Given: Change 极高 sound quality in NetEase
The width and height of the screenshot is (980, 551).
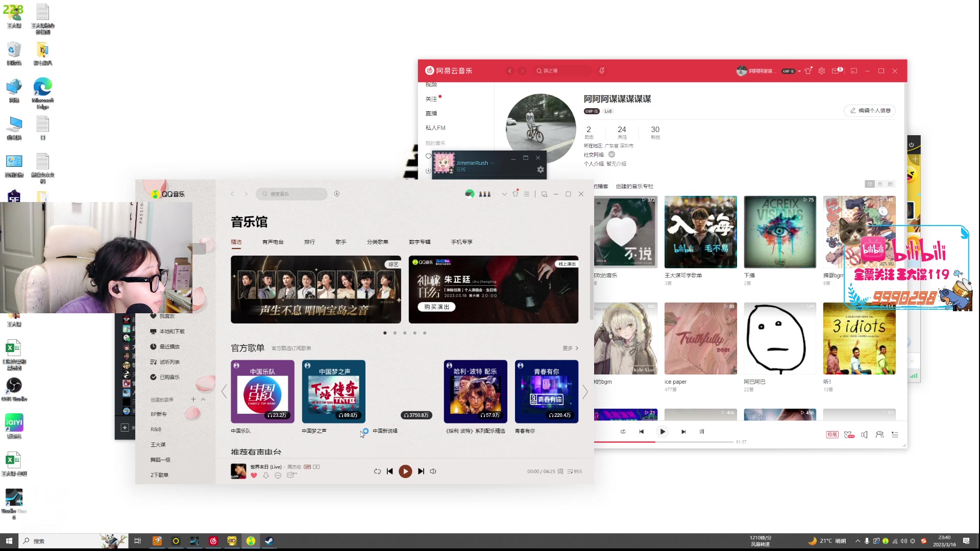Looking at the screenshot, I should point(832,435).
